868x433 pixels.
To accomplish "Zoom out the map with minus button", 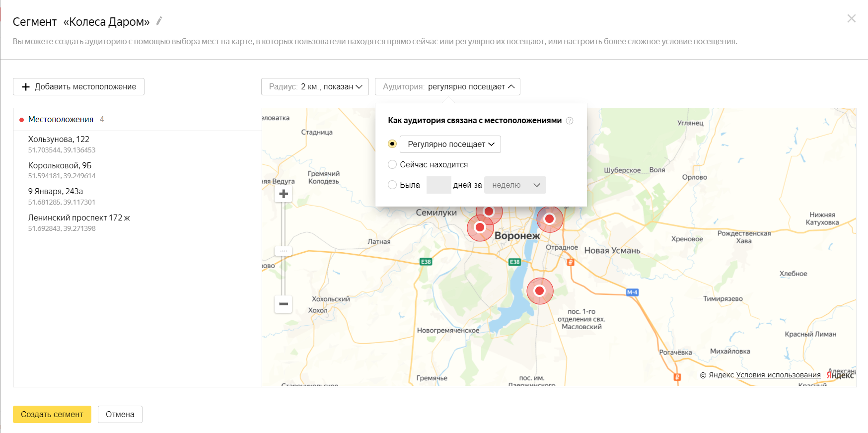I will 284,304.
